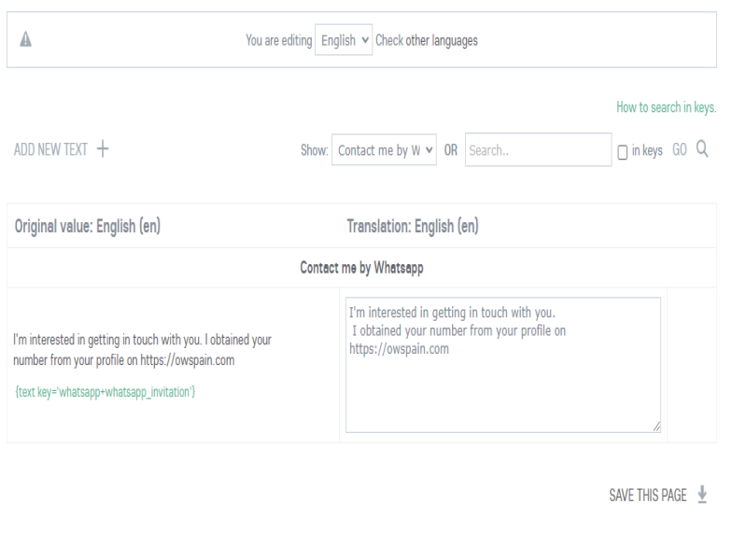Viewport: 747px width, 560px height.
Task: Select the 'Contact me by Whatsapp' section header
Action: click(361, 267)
